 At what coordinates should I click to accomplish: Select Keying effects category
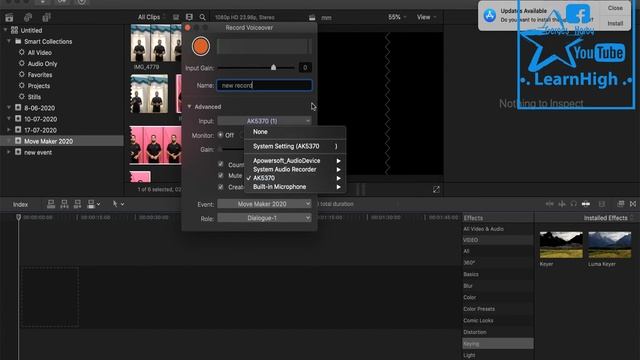point(498,344)
